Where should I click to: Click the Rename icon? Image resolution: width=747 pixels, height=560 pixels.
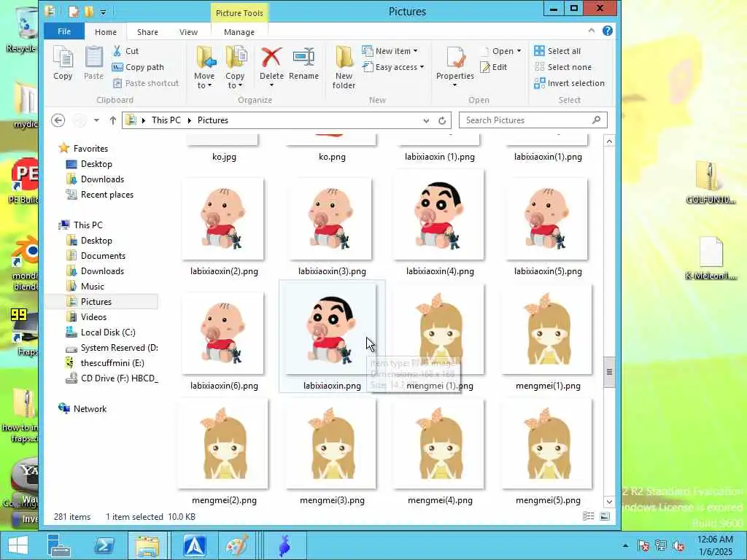[x=303, y=58]
